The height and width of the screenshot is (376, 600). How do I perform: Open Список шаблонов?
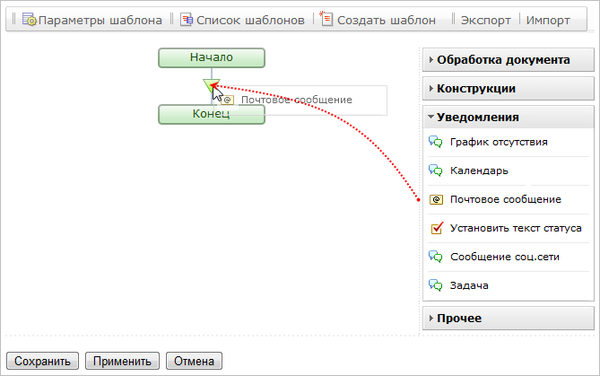(x=250, y=20)
